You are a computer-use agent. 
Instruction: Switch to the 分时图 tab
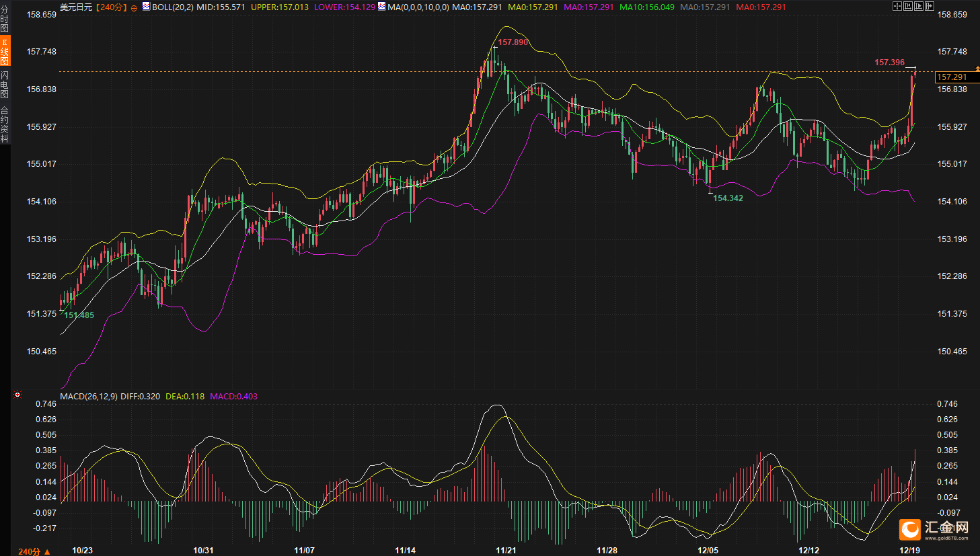coord(5,19)
